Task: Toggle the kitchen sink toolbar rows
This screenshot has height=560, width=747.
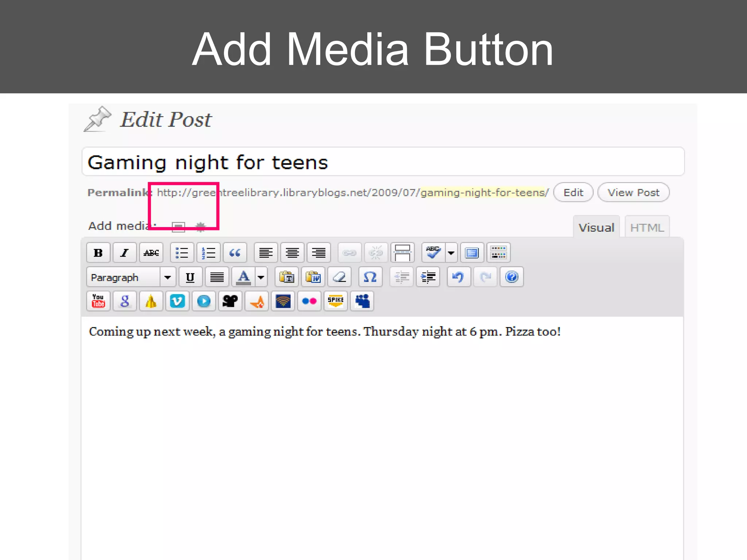Action: 499,253
